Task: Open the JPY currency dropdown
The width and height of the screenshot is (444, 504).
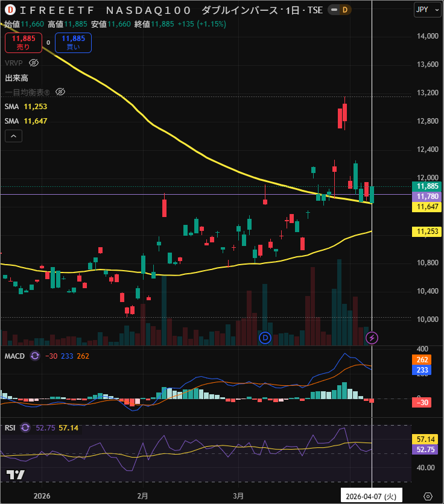Action: point(427,10)
